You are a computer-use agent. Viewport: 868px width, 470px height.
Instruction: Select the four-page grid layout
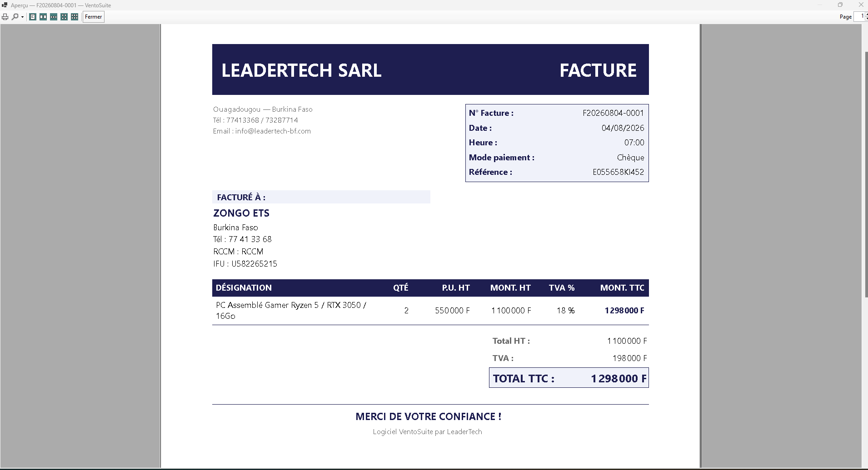(64, 17)
